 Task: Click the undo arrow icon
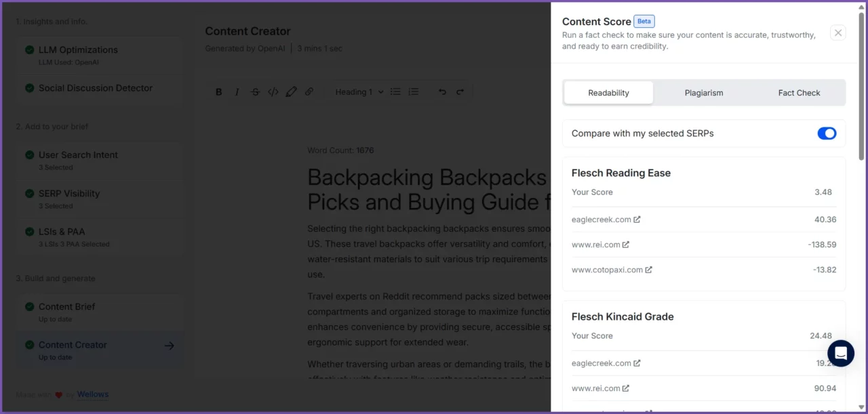point(442,91)
